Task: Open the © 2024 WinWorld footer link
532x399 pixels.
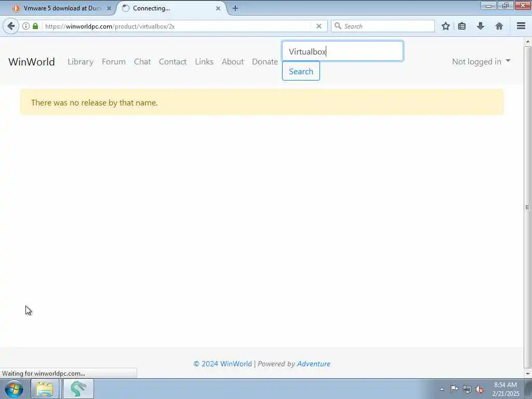Action: (x=222, y=364)
